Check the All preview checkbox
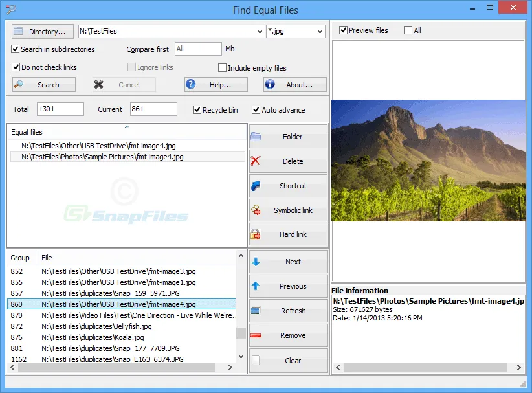 tap(408, 30)
